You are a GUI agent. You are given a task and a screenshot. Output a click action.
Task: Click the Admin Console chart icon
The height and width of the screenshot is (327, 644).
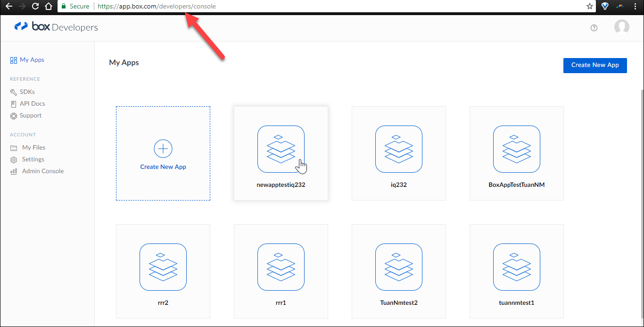click(x=14, y=171)
